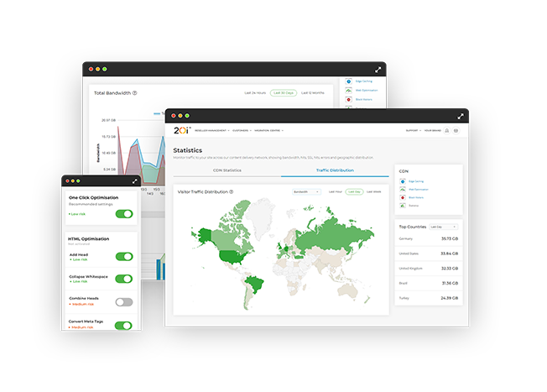The image size is (547, 392).
Task: Click Germany row in Top Countries
Action: [x=429, y=238]
